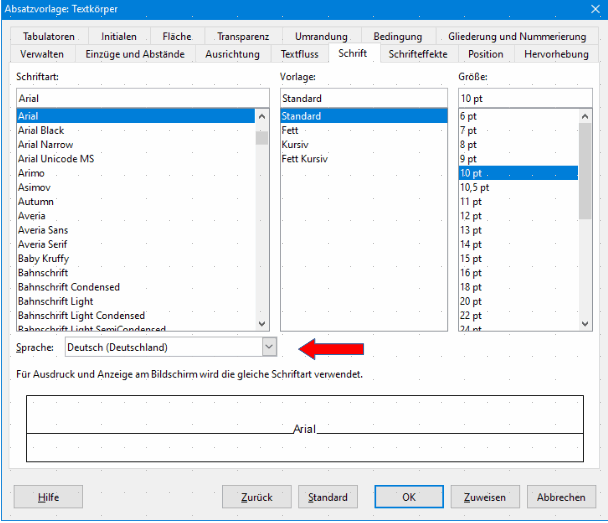Select 12 pt font size
Screen dimensions: 608x523
pos(518,216)
